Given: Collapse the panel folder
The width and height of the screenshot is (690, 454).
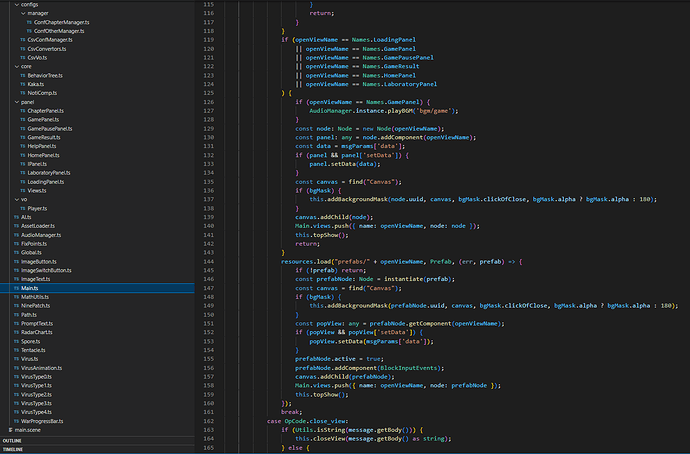Looking at the screenshot, I should (17, 101).
